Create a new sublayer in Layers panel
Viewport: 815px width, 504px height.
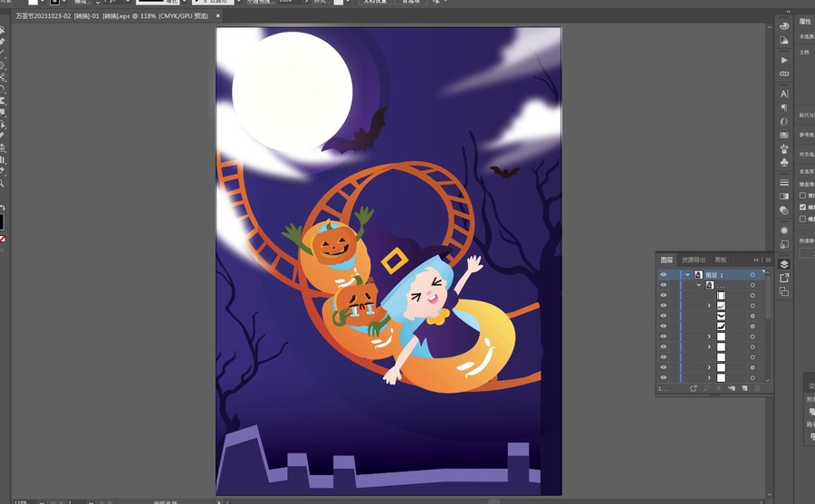click(x=732, y=388)
